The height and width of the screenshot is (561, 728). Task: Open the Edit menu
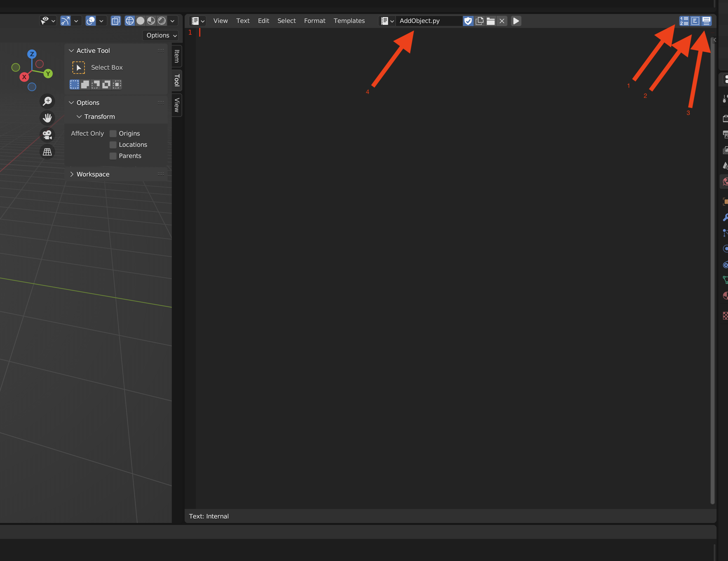tap(263, 21)
